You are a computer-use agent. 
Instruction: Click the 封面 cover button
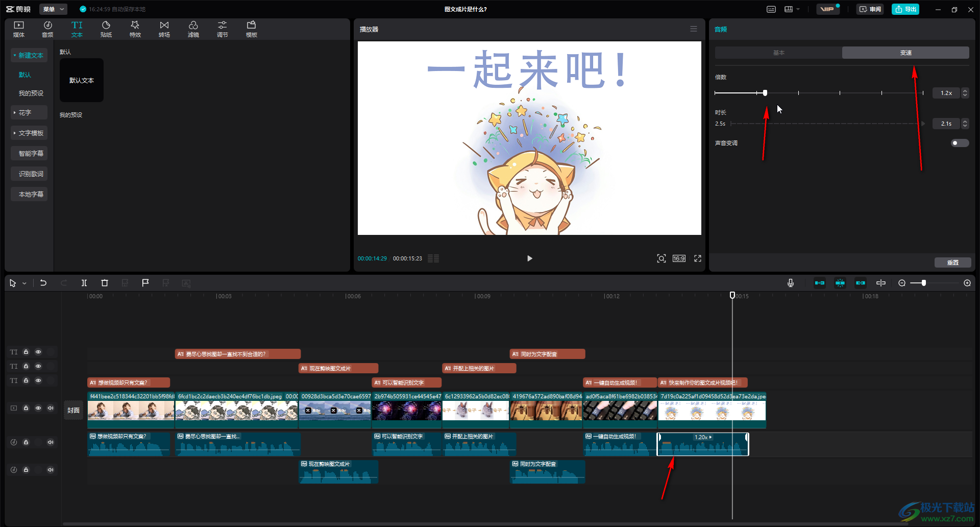pyautogui.click(x=73, y=410)
